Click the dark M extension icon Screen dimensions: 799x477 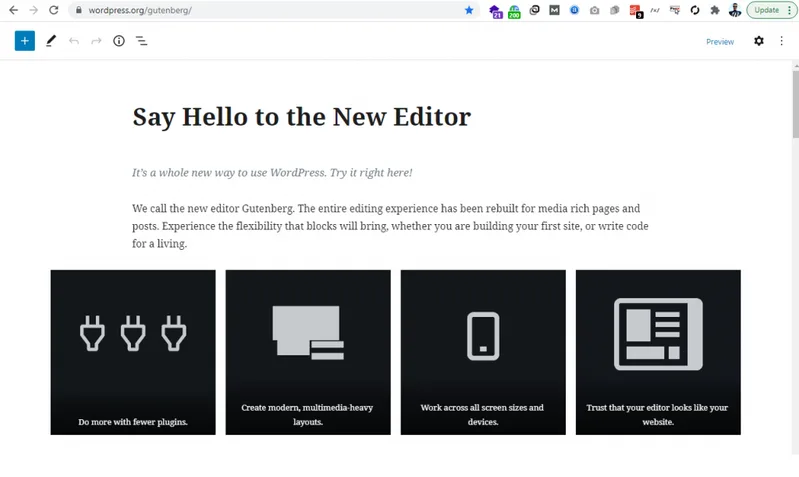point(554,10)
